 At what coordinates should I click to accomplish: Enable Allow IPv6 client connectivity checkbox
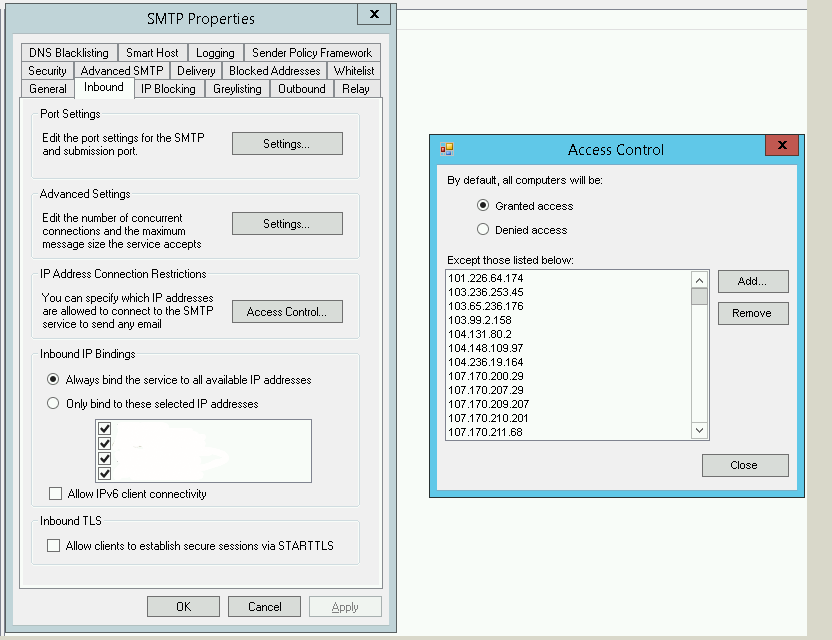55,494
